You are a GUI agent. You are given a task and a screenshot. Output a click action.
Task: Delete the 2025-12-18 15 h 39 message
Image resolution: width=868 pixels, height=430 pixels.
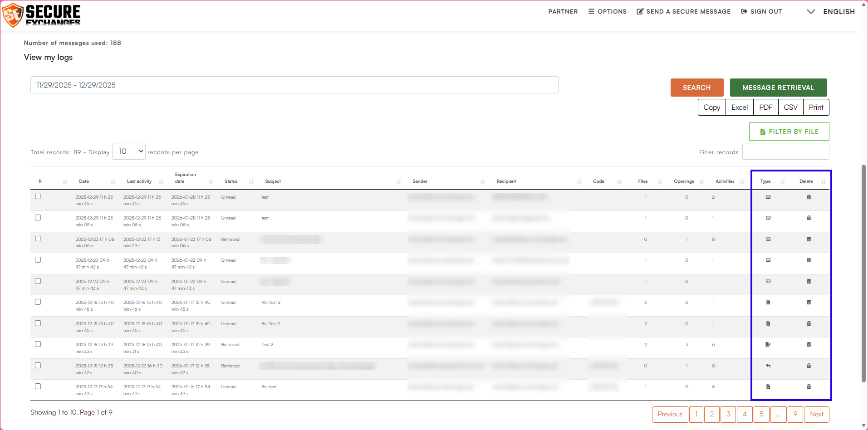click(x=809, y=344)
